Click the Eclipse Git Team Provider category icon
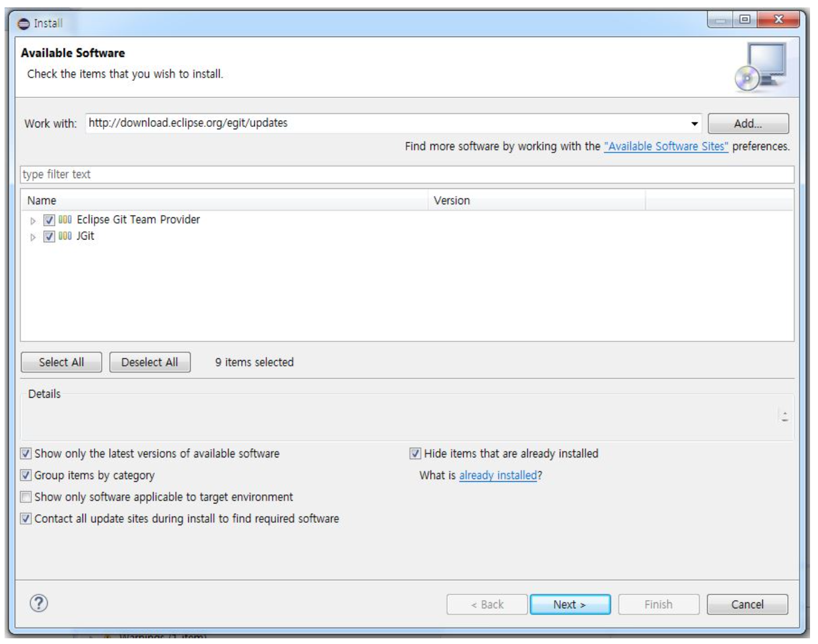818x644 pixels. (65, 220)
